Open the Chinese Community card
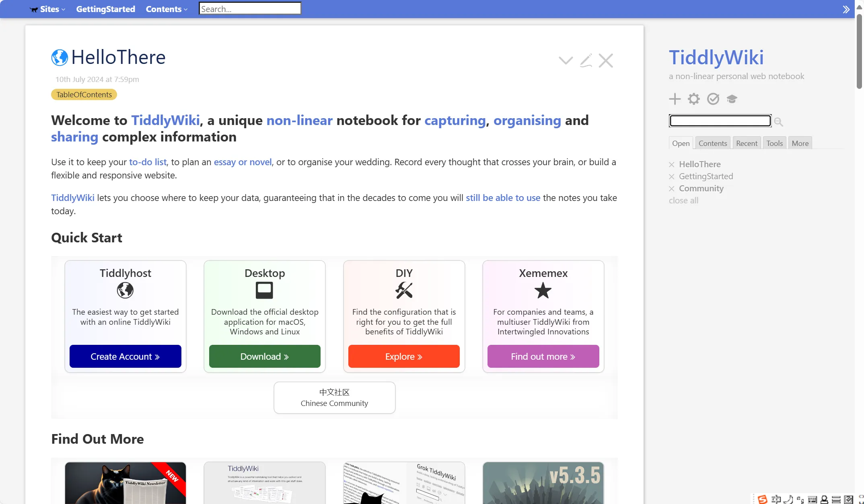The height and width of the screenshot is (504, 864). 334,397
